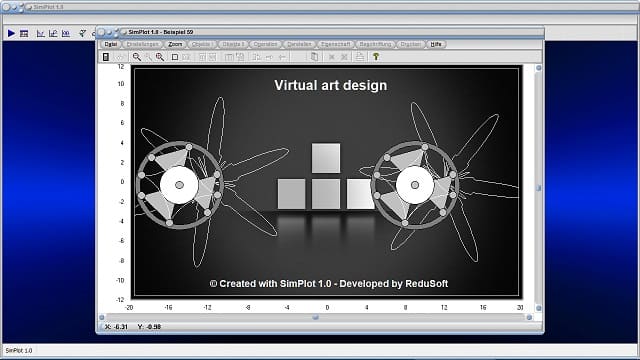Open the Operation menu
Viewport: 640px width, 360px height.
click(x=265, y=44)
